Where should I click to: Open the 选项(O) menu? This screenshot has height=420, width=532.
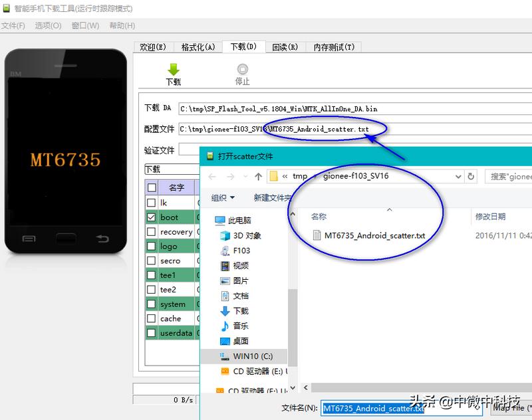pos(47,25)
